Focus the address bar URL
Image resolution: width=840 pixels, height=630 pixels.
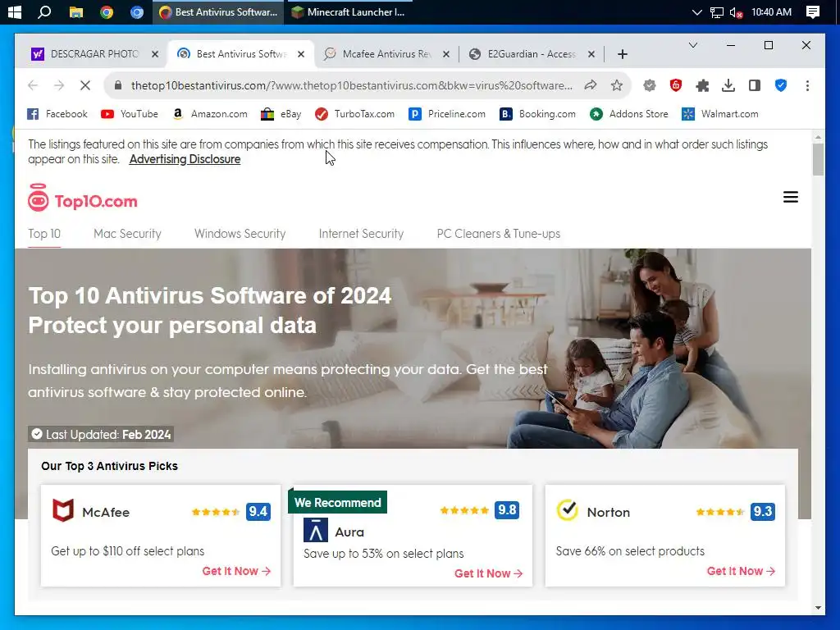(351, 85)
